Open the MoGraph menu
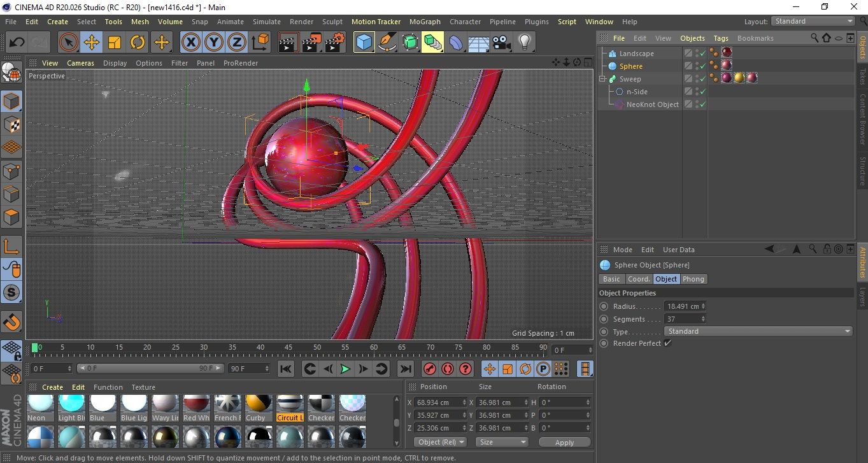The image size is (868, 463). click(x=424, y=22)
